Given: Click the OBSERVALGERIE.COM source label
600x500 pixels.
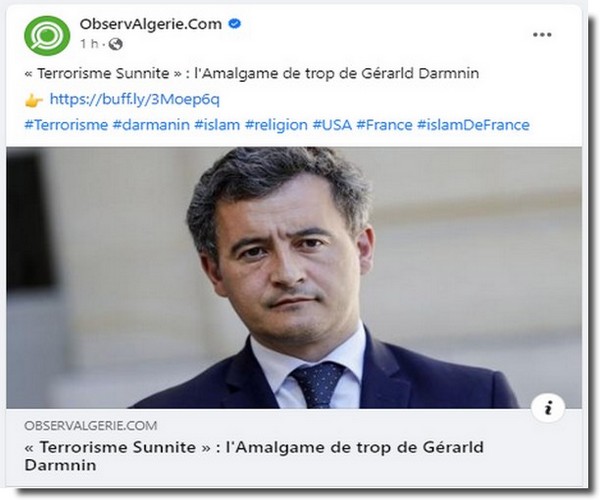Looking at the screenshot, I should pyautogui.click(x=91, y=425).
